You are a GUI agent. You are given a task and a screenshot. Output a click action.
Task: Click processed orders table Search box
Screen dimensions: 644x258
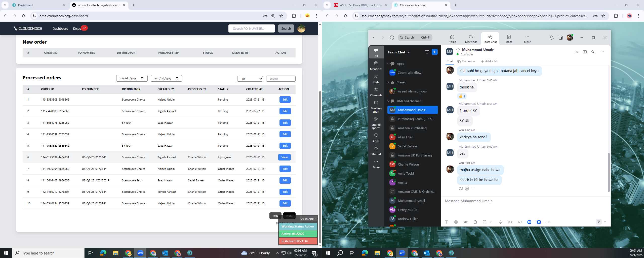click(281, 79)
